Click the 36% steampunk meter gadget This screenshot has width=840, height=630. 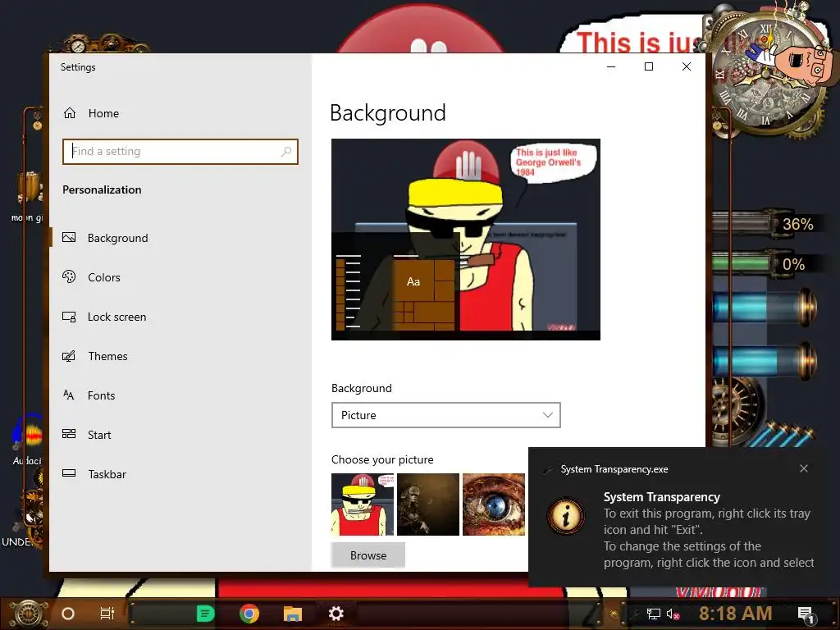(765, 224)
